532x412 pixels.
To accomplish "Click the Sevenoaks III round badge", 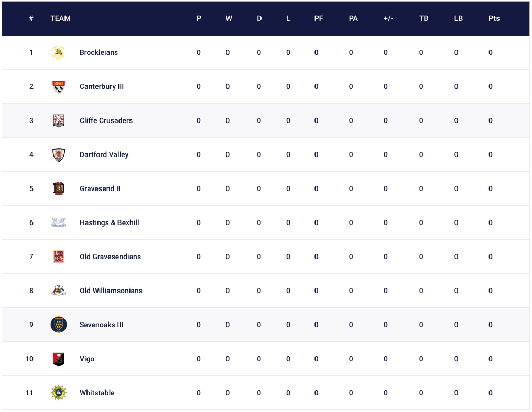I will coord(59,325).
